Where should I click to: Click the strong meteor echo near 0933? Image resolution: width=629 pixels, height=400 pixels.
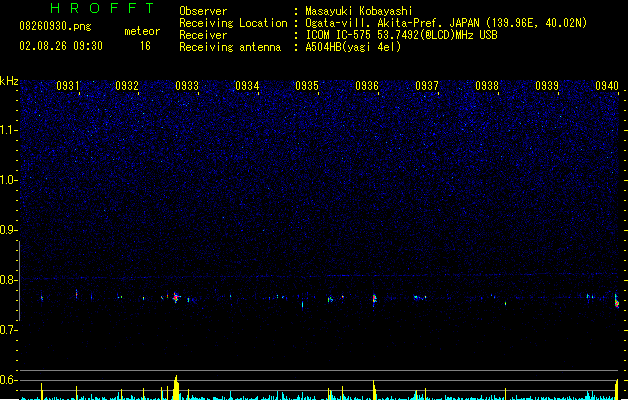click(x=176, y=297)
